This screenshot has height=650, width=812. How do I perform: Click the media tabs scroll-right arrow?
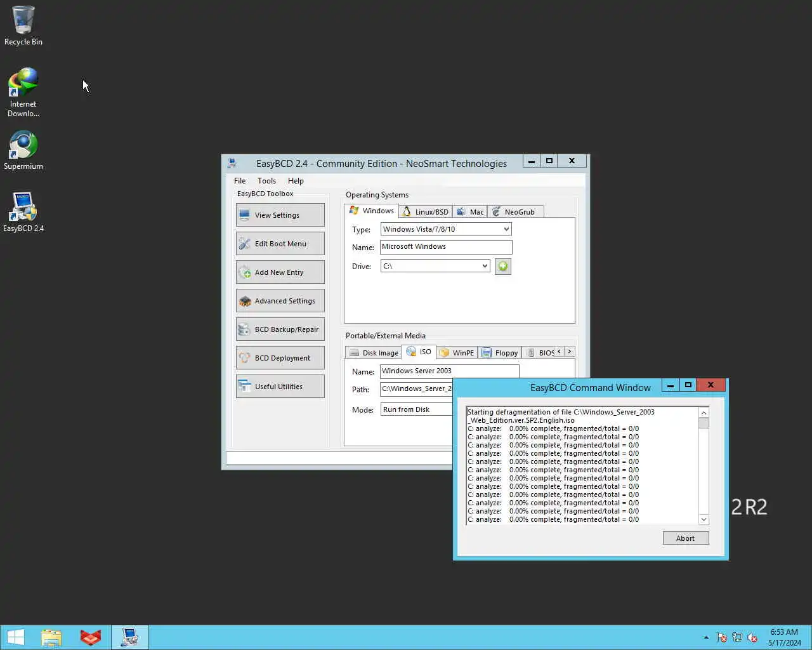pos(570,351)
